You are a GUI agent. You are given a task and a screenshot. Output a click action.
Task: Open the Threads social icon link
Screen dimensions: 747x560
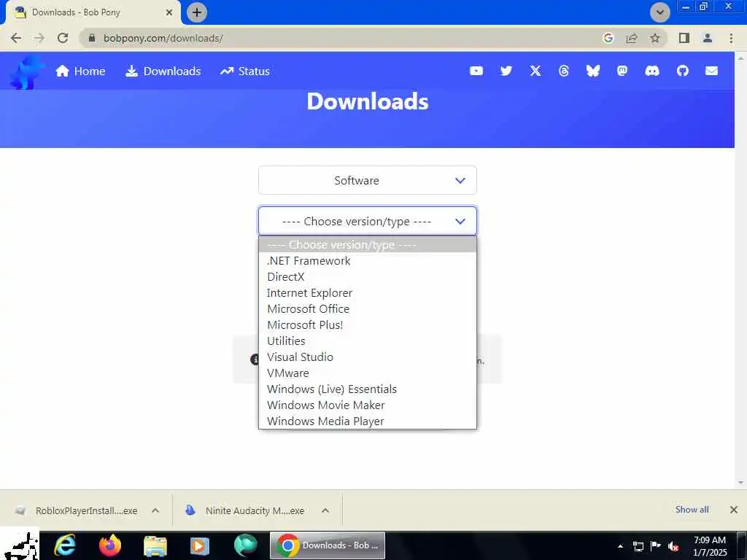click(x=564, y=71)
